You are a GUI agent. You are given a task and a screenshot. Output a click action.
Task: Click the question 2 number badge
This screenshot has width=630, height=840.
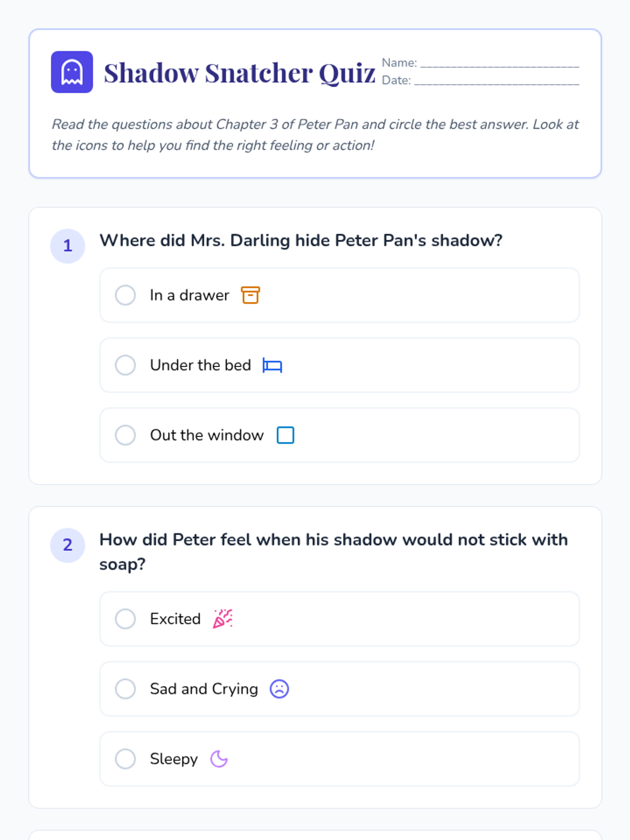point(68,545)
